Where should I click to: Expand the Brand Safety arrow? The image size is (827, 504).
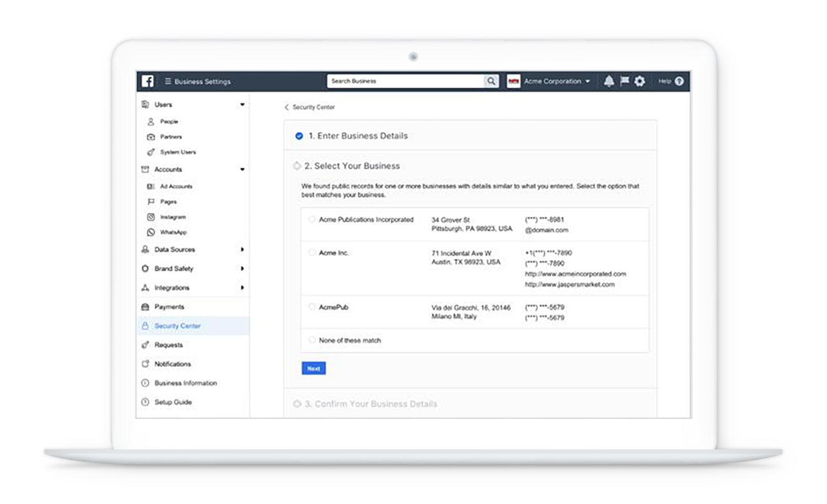coord(242,269)
